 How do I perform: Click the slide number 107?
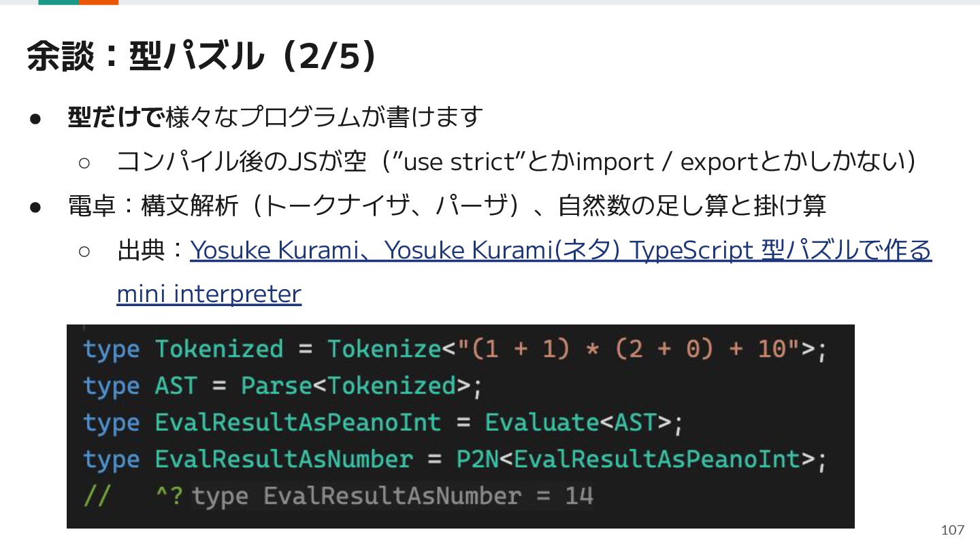(953, 530)
